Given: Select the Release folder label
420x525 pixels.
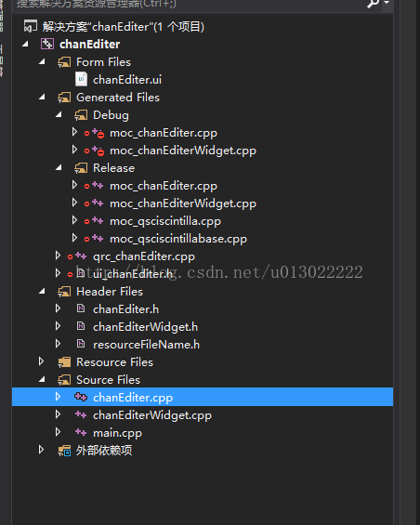Looking at the screenshot, I should (x=114, y=168).
